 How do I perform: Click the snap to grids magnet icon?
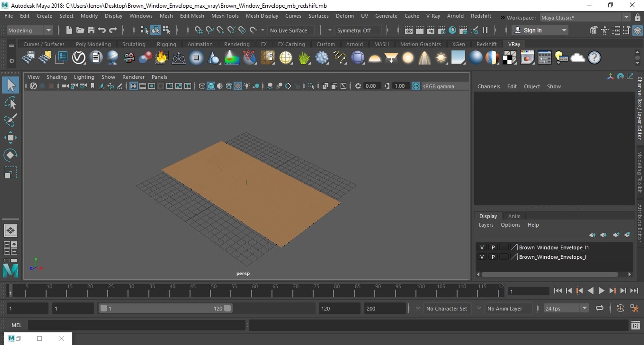click(198, 30)
